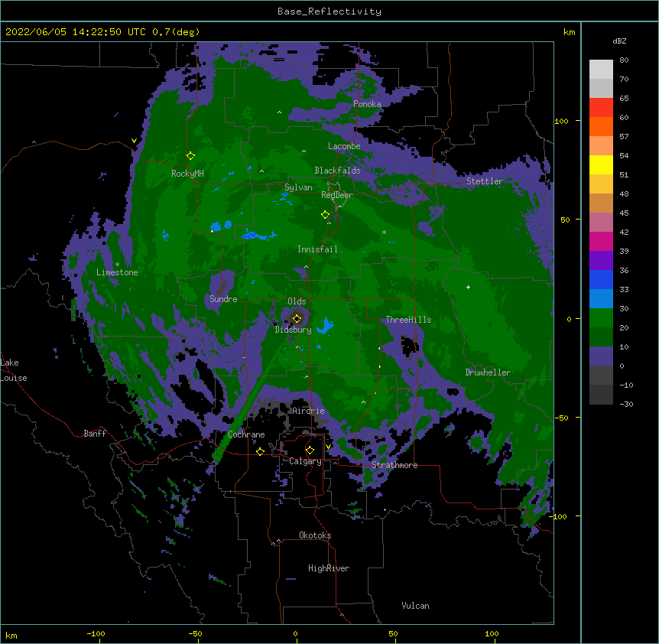Click the Banff label
Image resolution: width=659 pixels, height=644 pixels.
(x=95, y=434)
